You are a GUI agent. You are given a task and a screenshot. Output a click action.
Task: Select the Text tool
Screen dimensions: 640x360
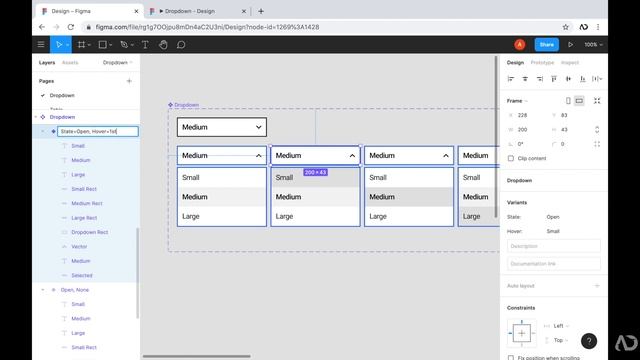pyautogui.click(x=145, y=44)
